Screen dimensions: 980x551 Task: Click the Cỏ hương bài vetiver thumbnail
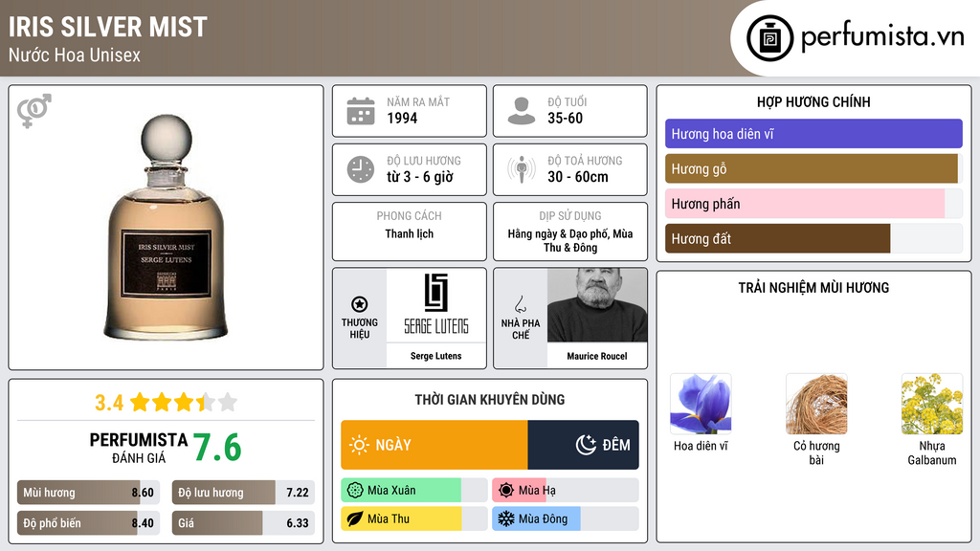816,404
